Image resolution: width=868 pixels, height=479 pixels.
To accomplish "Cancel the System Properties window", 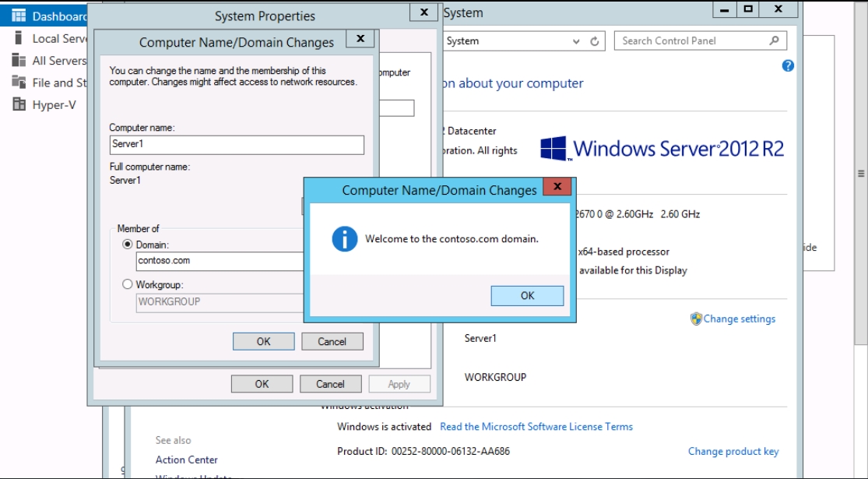I will 331,384.
